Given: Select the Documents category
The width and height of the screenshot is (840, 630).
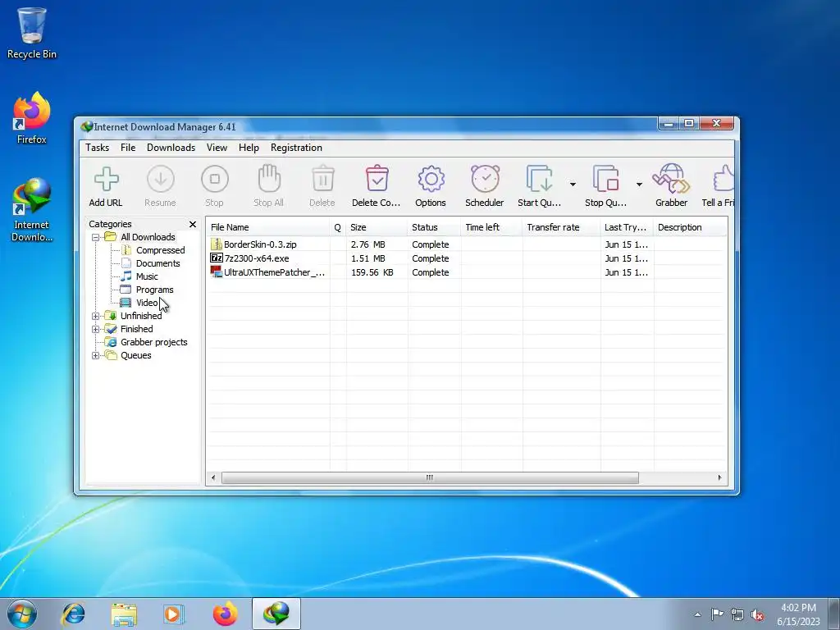Looking at the screenshot, I should [158, 263].
